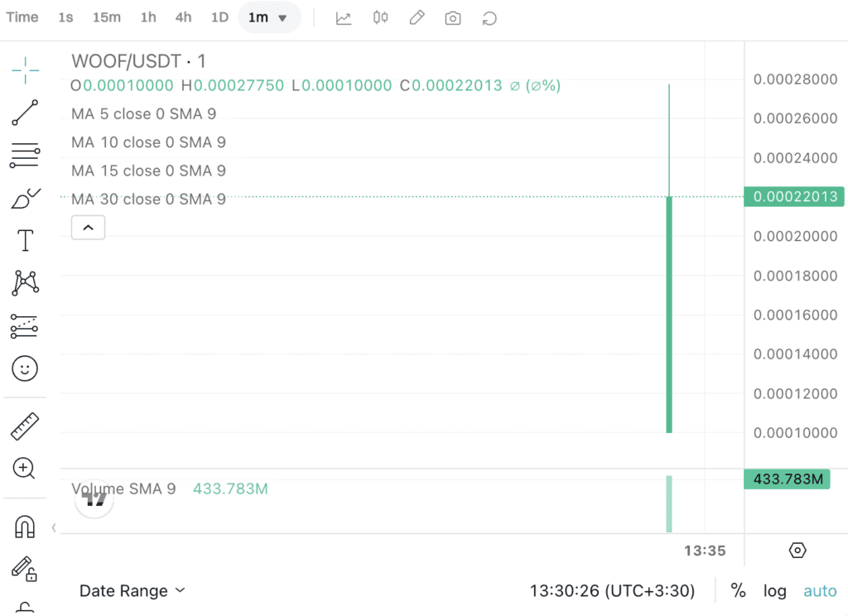Image resolution: width=848 pixels, height=616 pixels.
Task: Select the crosshair cursor tool
Action: click(x=25, y=70)
